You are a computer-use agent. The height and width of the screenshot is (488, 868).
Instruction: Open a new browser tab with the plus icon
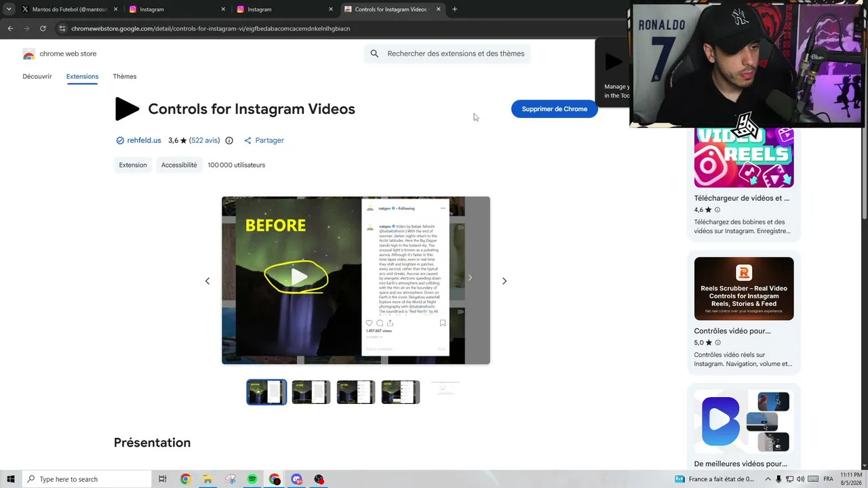pos(454,9)
